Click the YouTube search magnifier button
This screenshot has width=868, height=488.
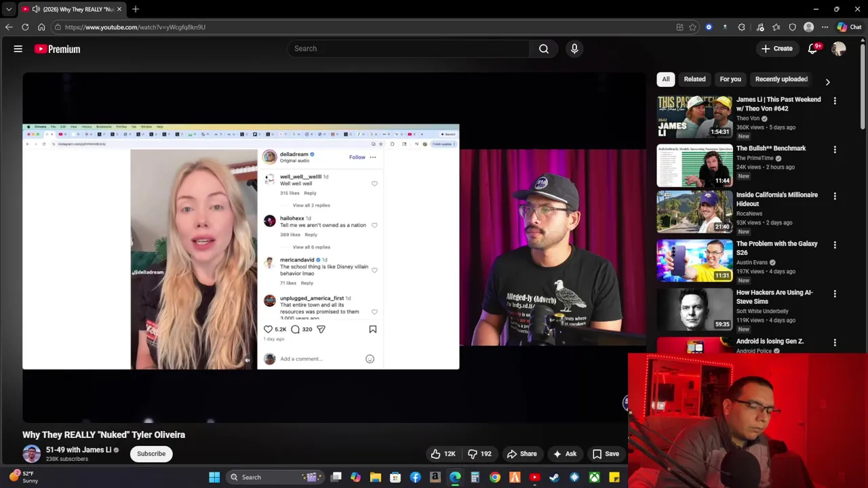(544, 49)
